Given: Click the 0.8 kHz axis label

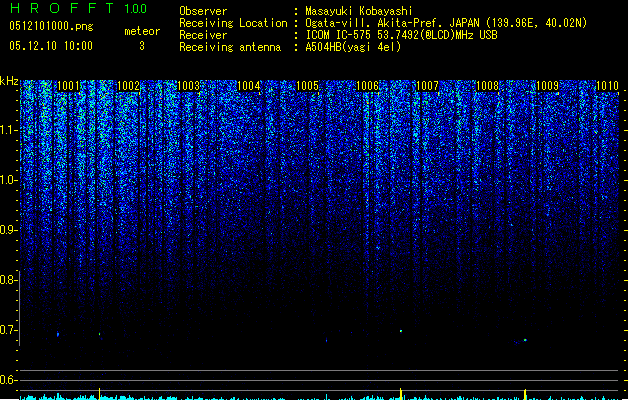Looking at the screenshot, I should (x=8, y=280).
